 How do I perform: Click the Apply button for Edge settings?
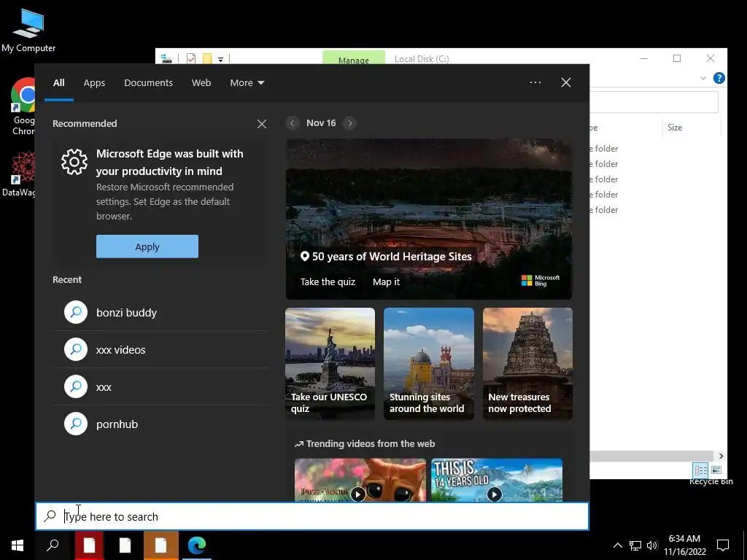click(x=147, y=246)
